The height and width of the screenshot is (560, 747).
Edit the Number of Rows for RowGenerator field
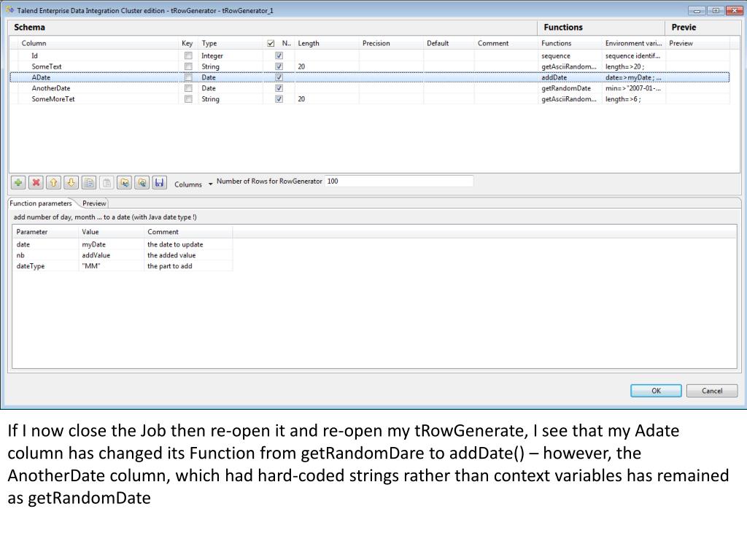[399, 181]
